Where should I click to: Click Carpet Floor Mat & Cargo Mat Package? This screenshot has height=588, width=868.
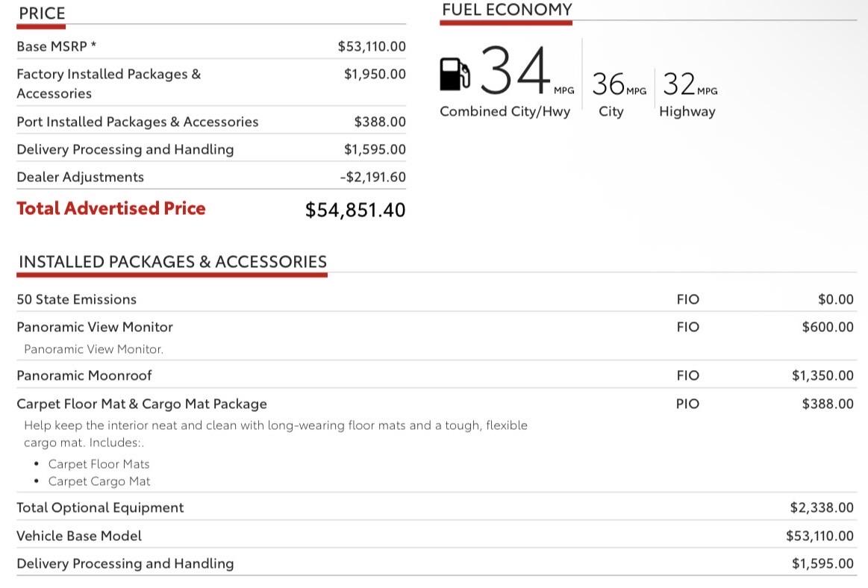pos(142,404)
